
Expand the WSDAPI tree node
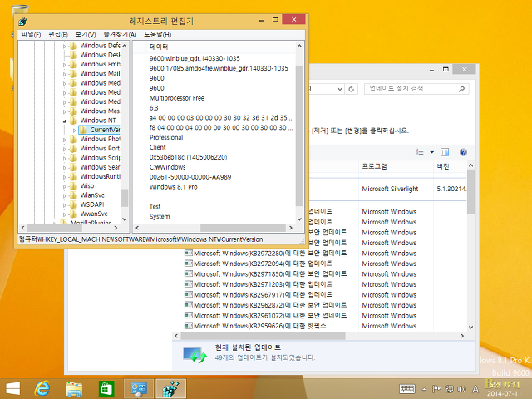pyautogui.click(x=65, y=205)
